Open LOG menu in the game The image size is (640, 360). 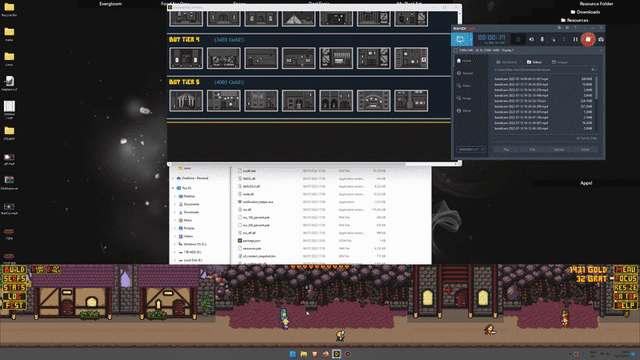pos(14,296)
